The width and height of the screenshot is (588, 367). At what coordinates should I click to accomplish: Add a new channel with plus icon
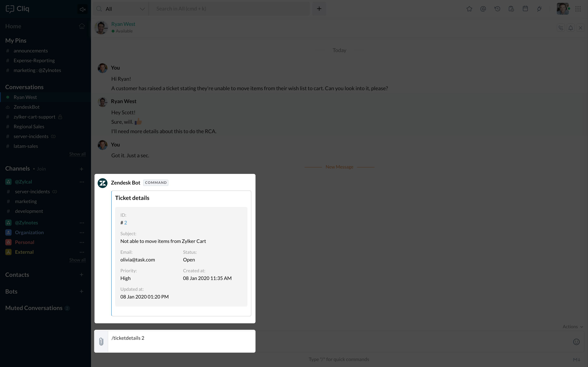pos(82,169)
